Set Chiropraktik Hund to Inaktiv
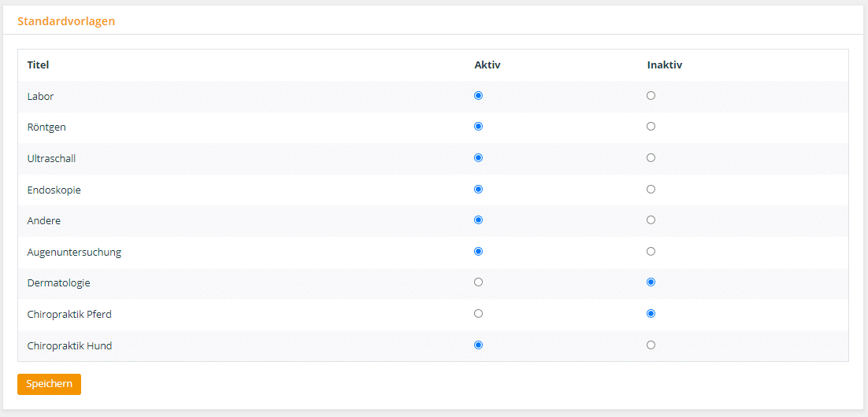This screenshot has height=417, width=868. (x=651, y=345)
